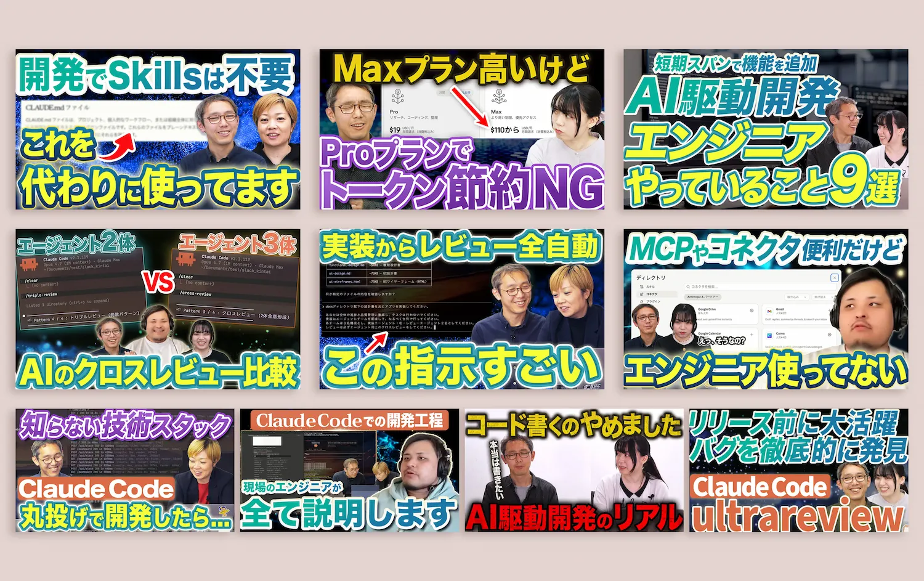Open the '知らない技術スタック' thumbnail
The image size is (924, 581).
(x=124, y=470)
